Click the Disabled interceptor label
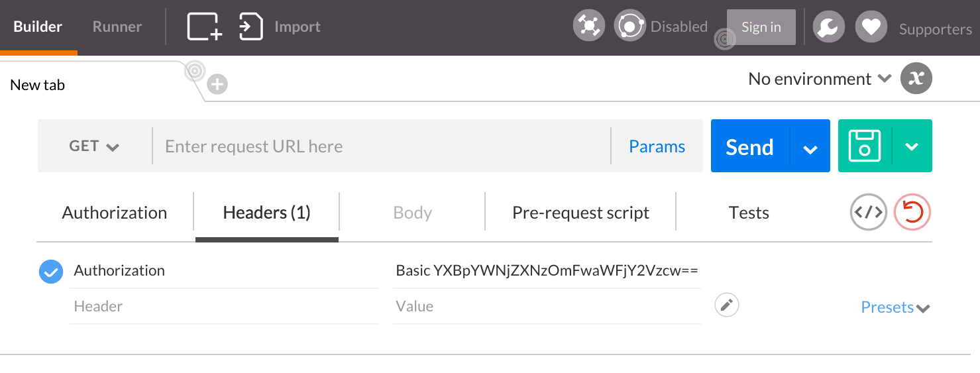Screen dimensions: 980x373 point(679,27)
